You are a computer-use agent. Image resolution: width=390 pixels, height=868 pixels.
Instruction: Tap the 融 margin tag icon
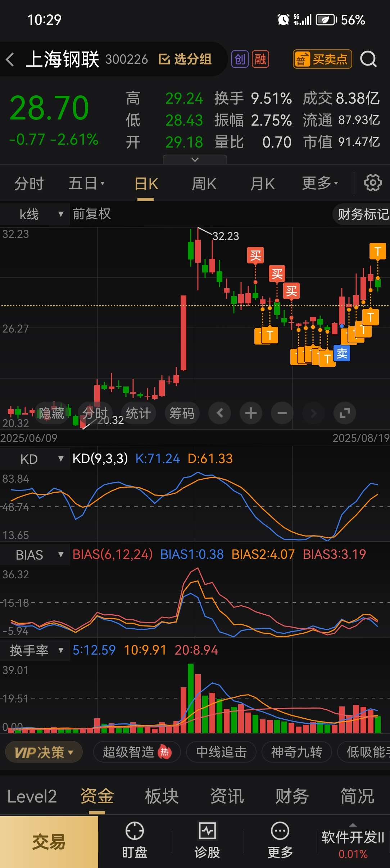point(260,59)
